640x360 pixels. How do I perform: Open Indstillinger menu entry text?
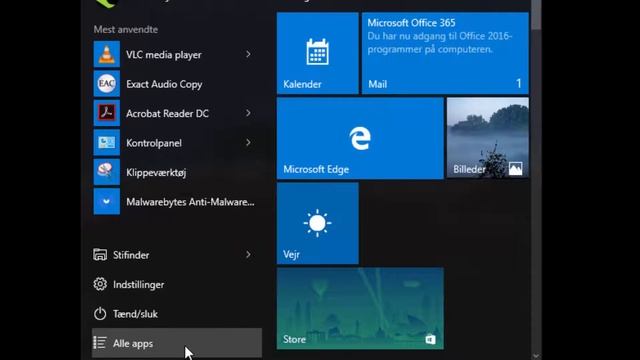click(138, 284)
